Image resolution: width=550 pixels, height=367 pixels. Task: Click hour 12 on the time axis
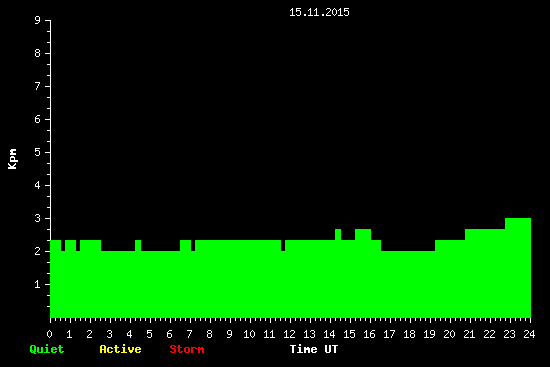(289, 334)
